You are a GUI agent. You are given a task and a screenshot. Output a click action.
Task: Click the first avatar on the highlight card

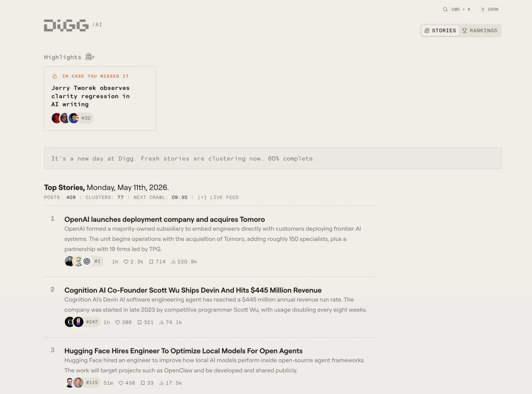pos(56,118)
